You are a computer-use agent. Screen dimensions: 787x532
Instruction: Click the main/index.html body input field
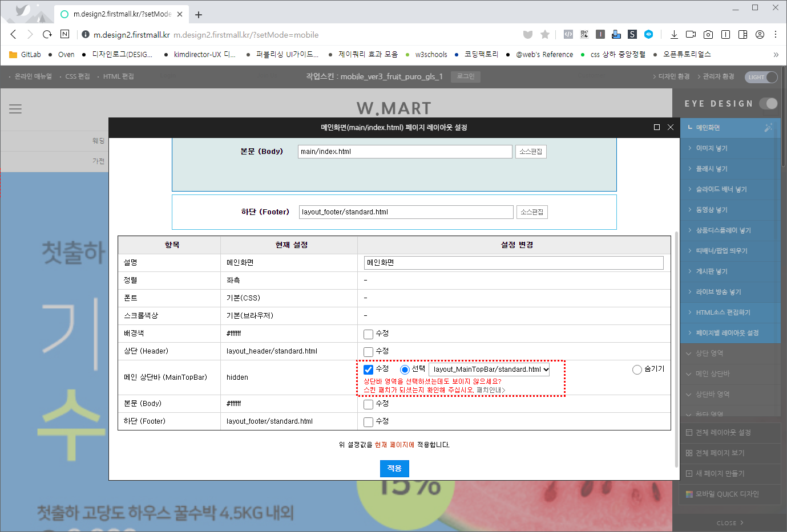click(x=405, y=152)
